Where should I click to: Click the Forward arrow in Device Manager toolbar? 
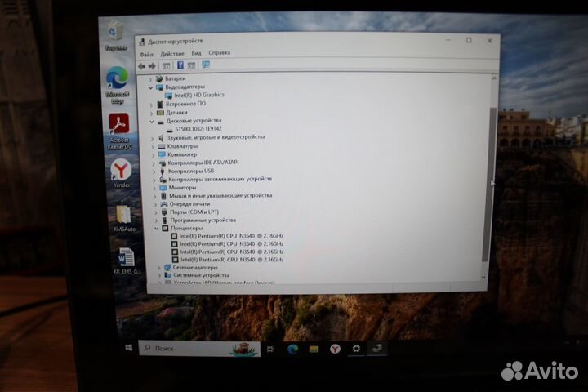point(152,66)
